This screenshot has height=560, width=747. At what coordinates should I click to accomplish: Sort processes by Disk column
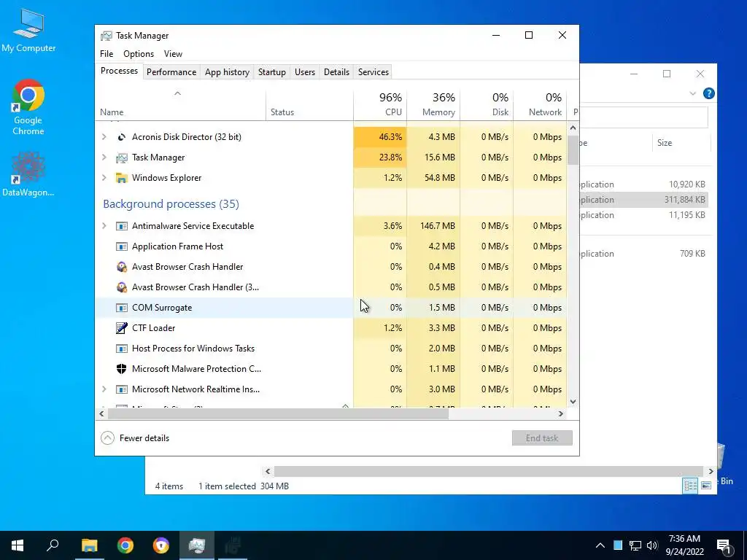tap(487, 105)
